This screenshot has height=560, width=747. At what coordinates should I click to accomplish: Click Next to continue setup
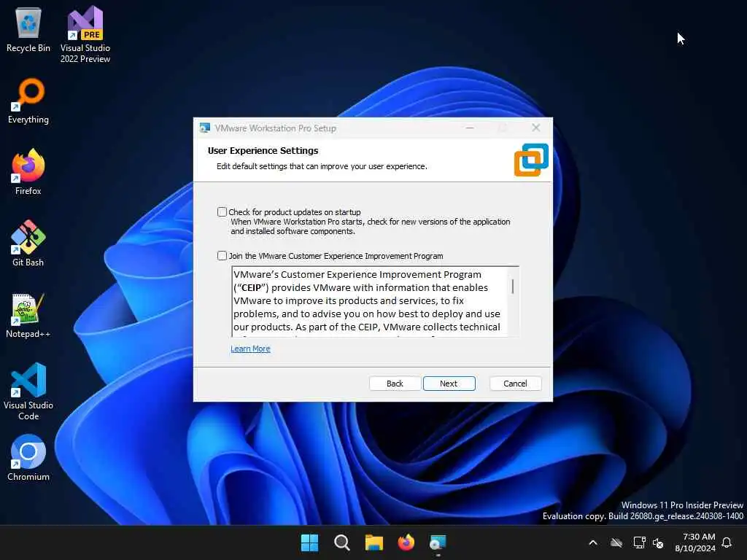[x=449, y=384]
